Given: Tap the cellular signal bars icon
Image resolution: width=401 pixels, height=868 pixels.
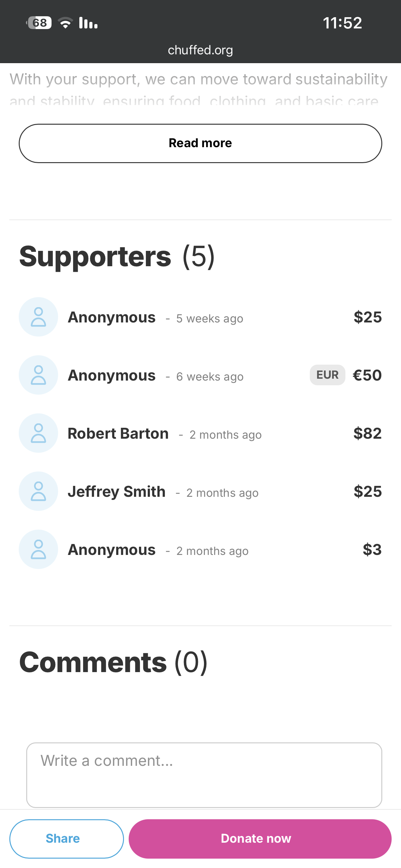Looking at the screenshot, I should click(x=88, y=22).
